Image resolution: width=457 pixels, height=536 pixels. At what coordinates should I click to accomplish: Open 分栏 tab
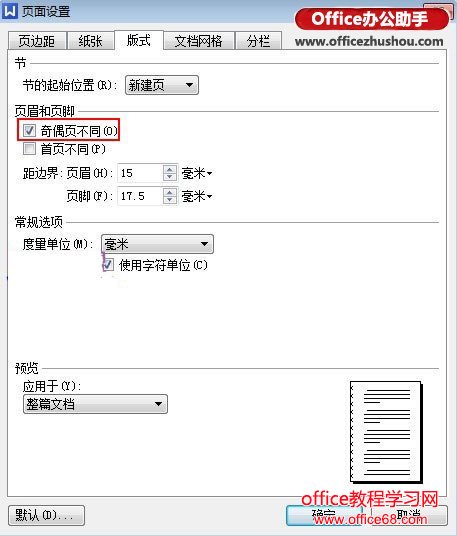point(258,41)
